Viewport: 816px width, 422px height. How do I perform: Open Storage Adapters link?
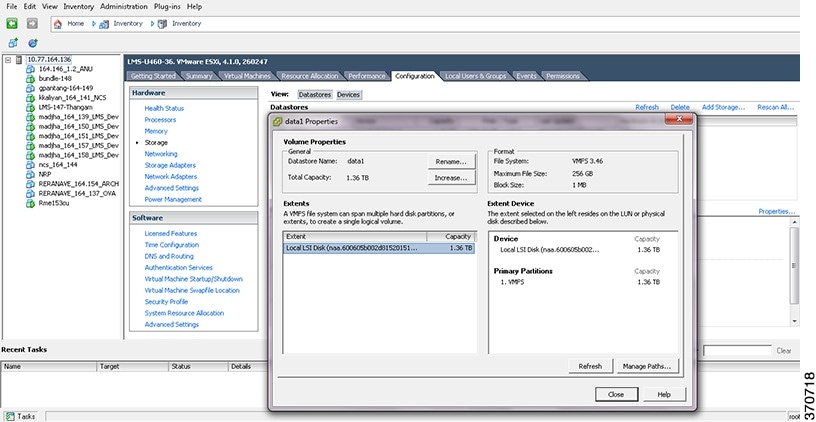pos(170,165)
